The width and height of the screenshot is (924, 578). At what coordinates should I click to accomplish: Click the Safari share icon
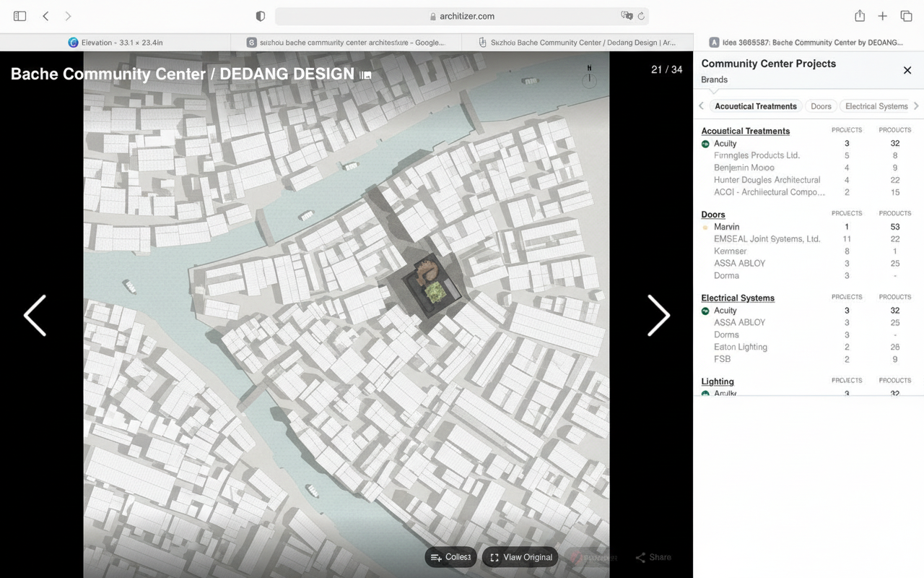(x=859, y=16)
